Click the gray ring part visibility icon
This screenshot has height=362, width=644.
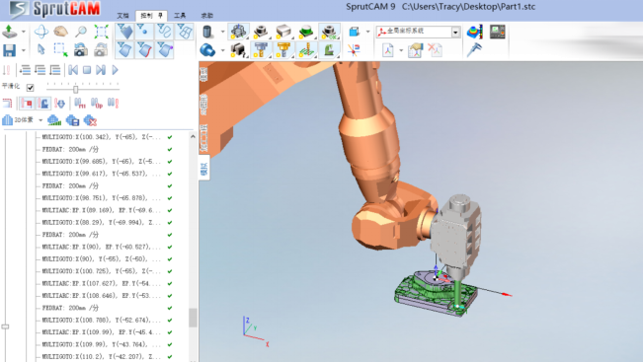261,32
